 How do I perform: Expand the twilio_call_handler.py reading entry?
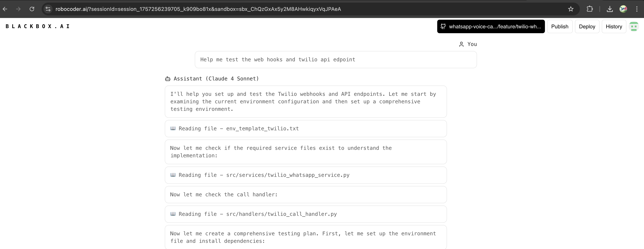point(305,214)
